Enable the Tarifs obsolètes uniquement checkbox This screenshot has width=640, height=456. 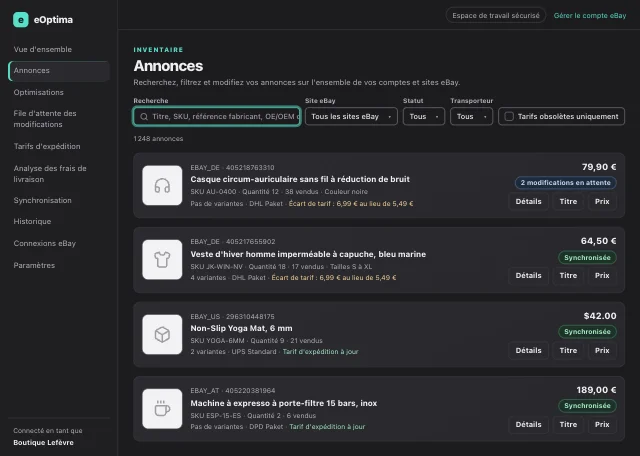[x=509, y=116]
